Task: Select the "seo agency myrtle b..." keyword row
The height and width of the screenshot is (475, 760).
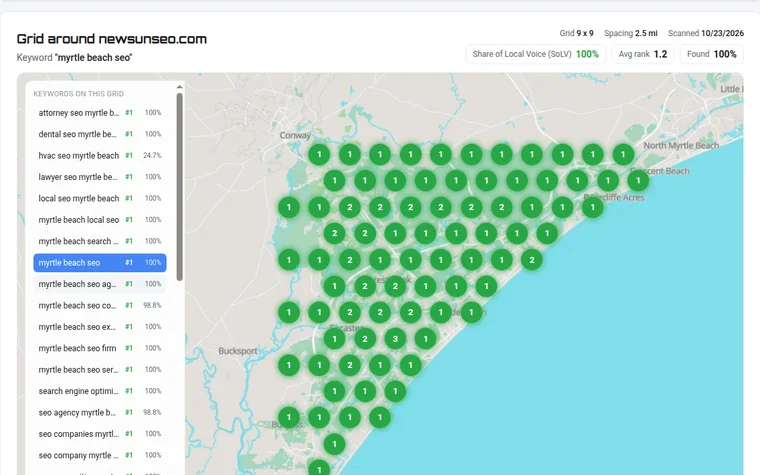Action: tap(100, 412)
